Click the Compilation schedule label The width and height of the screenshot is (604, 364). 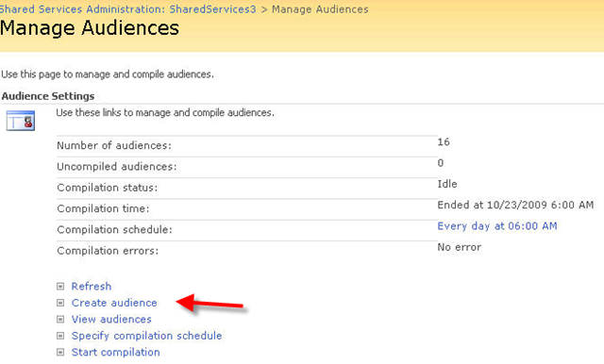114,230
